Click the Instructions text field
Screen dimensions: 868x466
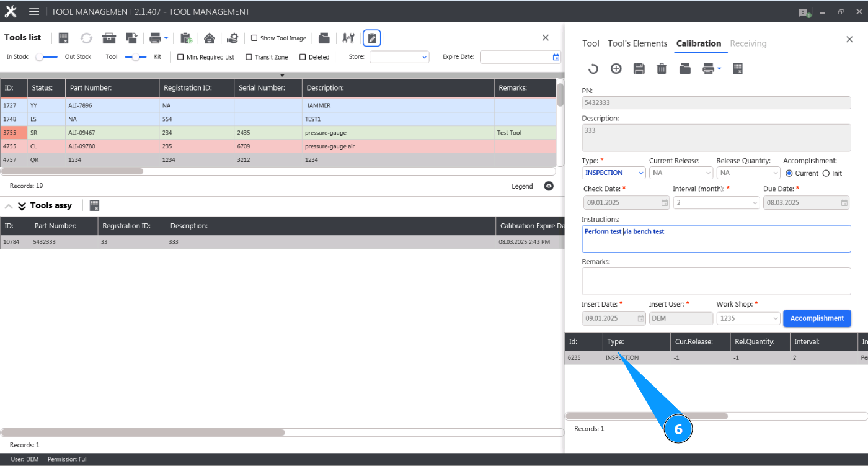716,239
